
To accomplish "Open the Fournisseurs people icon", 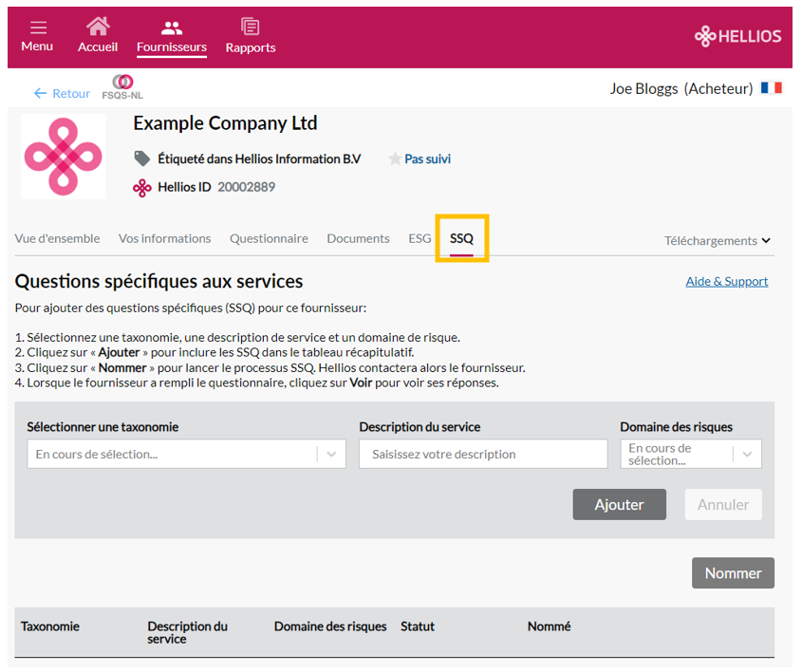I will (x=172, y=28).
